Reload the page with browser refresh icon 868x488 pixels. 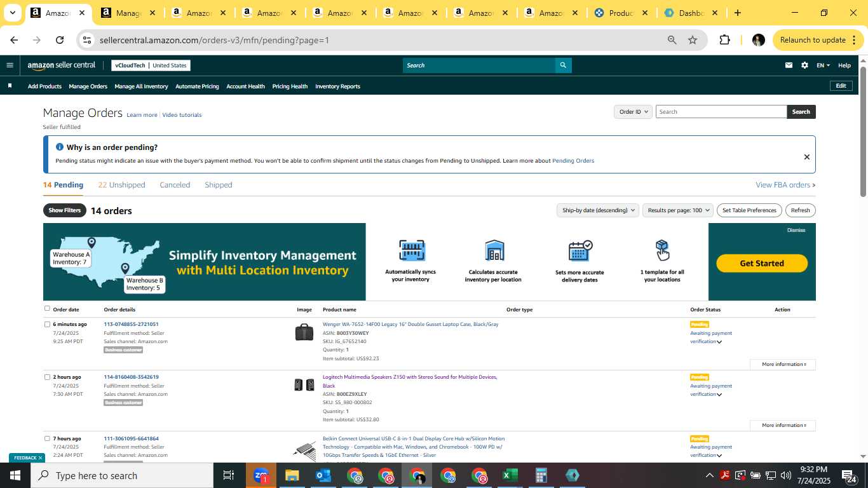pos(60,40)
